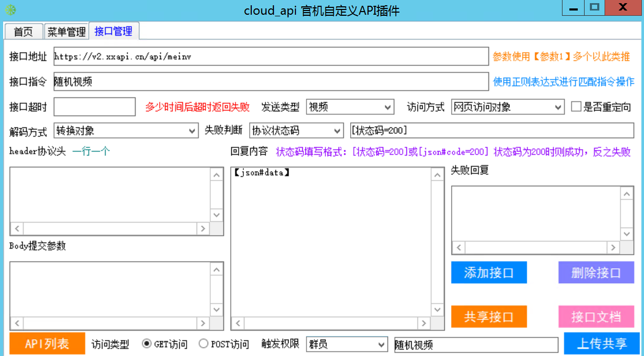
Task: Expand the 访问方式 dropdown 网页访问对象
Action: (507, 107)
